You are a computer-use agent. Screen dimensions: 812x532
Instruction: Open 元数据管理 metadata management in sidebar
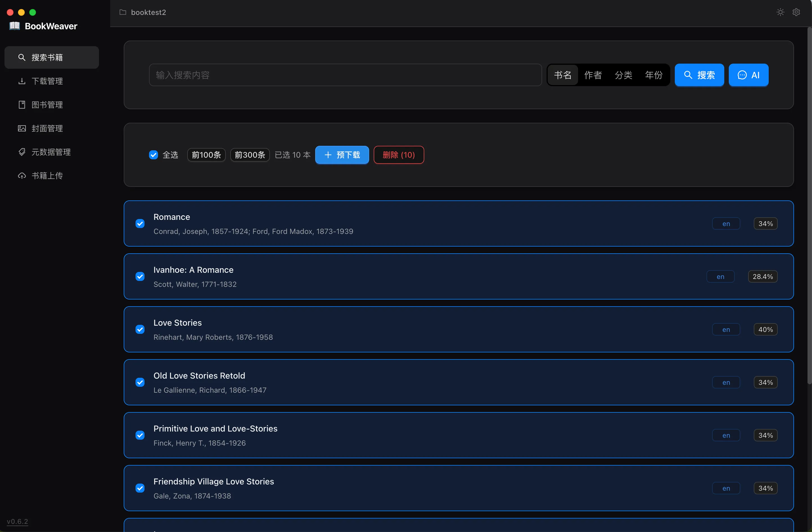[51, 152]
